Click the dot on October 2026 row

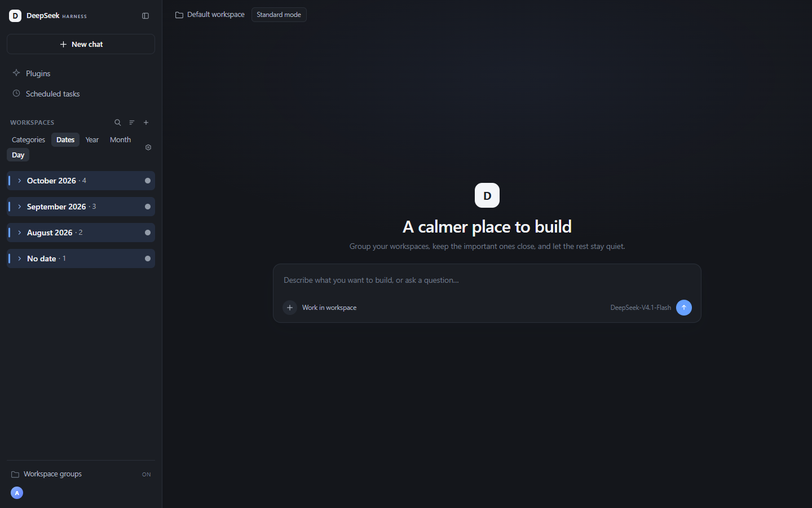(148, 181)
